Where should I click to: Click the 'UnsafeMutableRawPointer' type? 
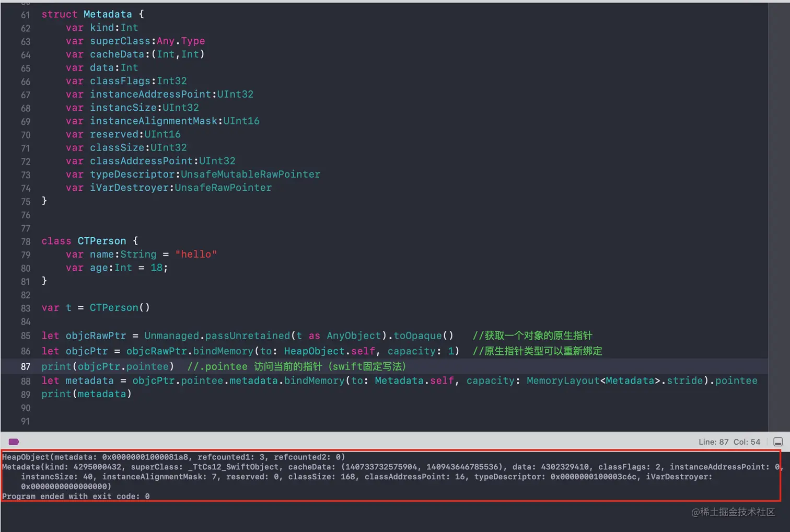(251, 175)
